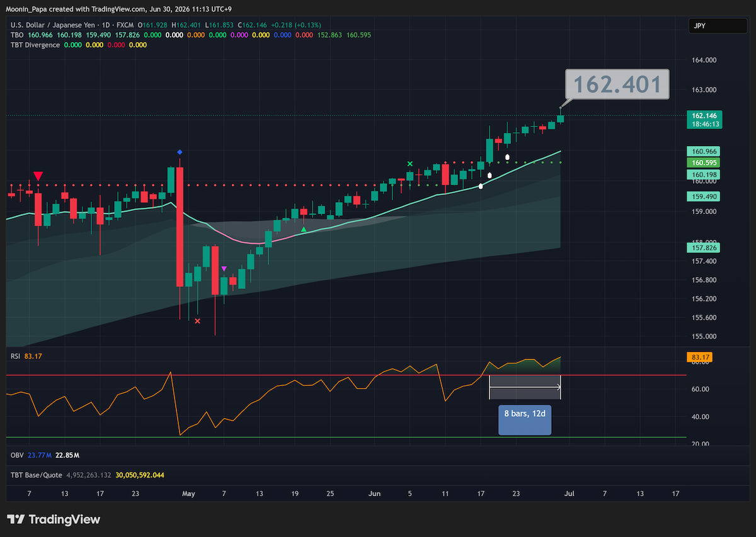
Task: Select the TBO indicator legend
Action: click(17, 35)
